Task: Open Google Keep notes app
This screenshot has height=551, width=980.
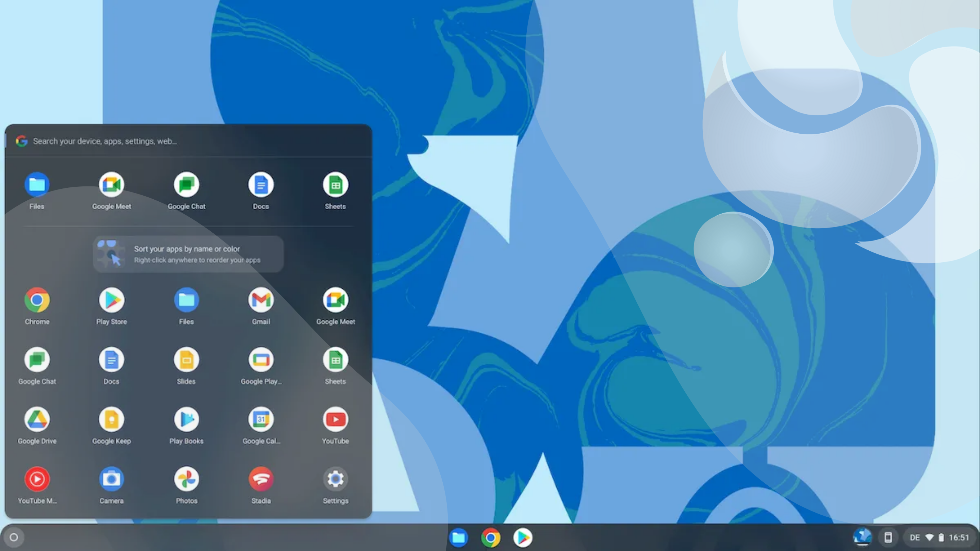Action: click(x=112, y=420)
